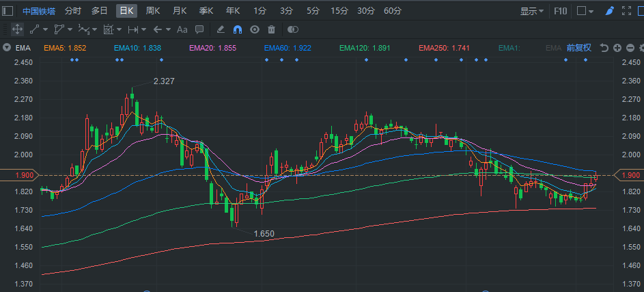This screenshot has width=644, height=292.
Task: Open pattern tool dropdown arrow
Action: (119, 29)
